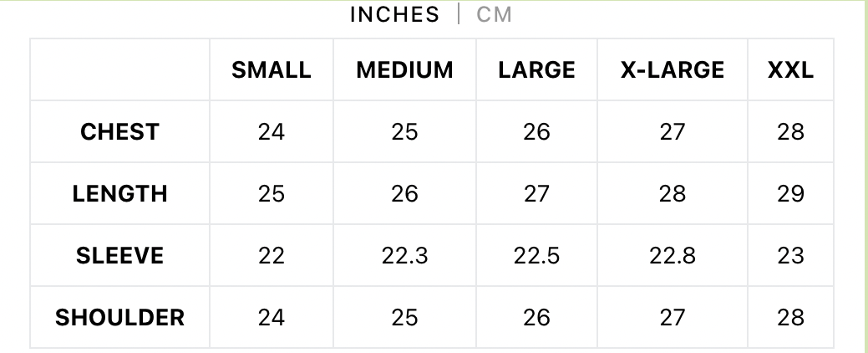Click the XXL sleeve value 23
Image resolution: width=868 pixels, height=353 pixels.
(790, 255)
